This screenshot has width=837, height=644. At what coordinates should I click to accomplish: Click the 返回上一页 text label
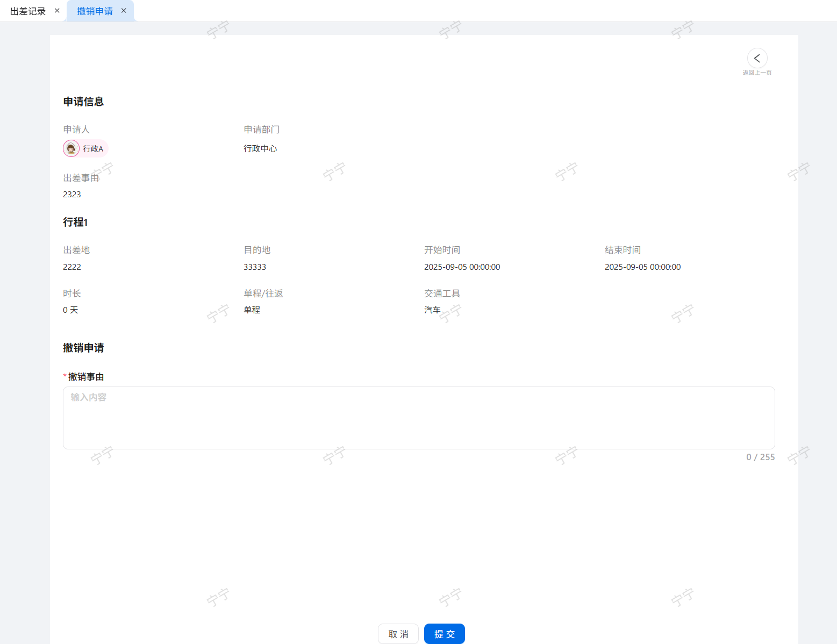pos(757,73)
